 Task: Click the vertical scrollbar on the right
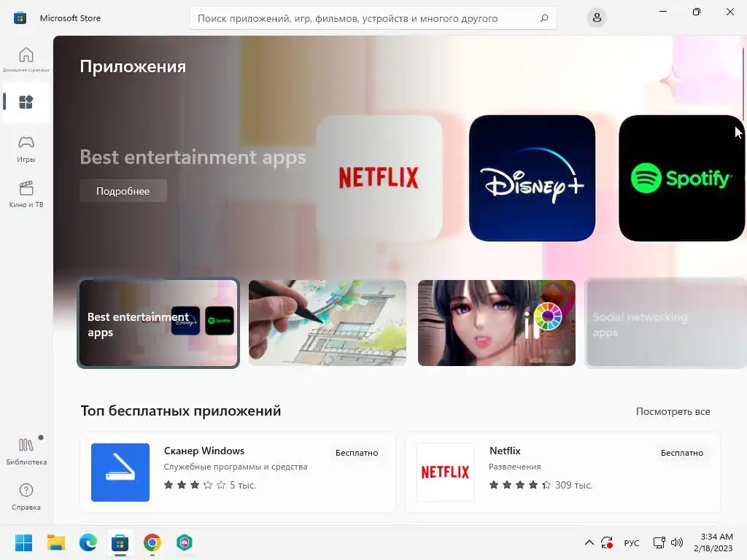[743, 85]
